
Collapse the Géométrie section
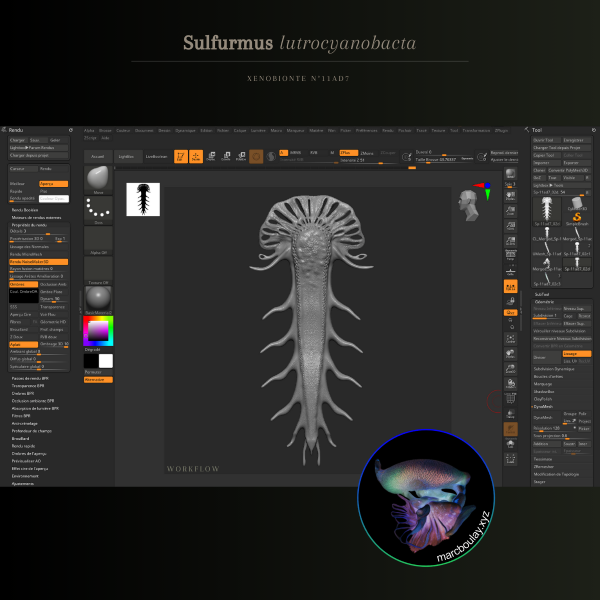coord(544,302)
